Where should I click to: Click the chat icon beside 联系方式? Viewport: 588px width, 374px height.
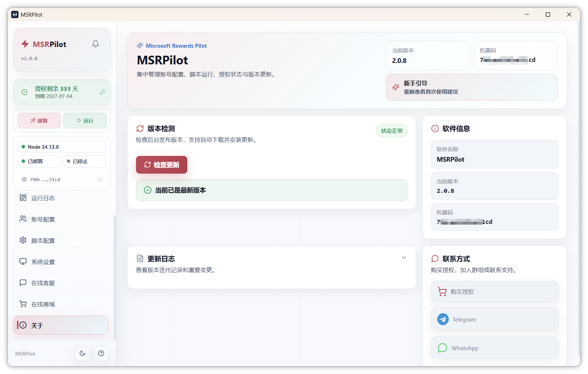tap(435, 259)
